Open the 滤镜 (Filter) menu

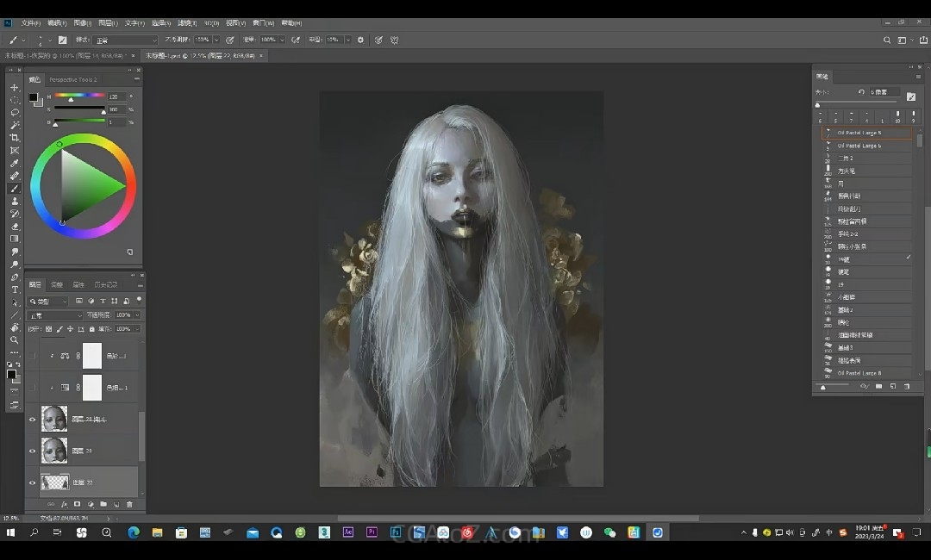point(185,23)
